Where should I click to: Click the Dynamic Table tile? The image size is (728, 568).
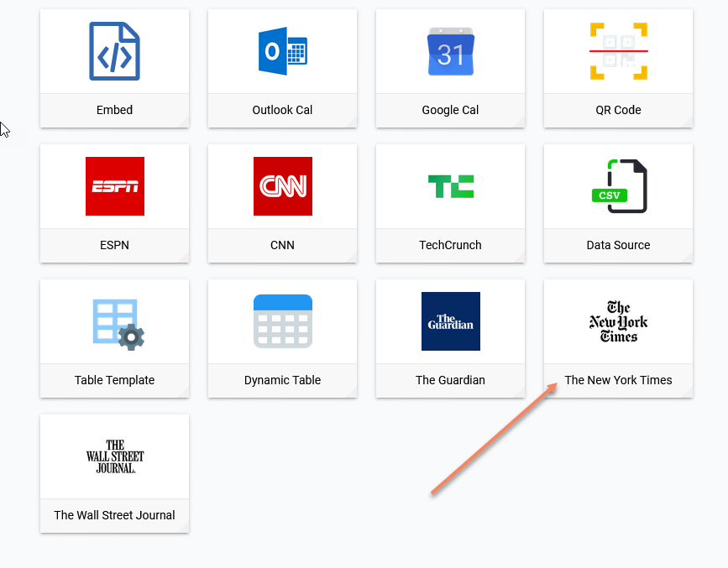pyautogui.click(x=282, y=338)
